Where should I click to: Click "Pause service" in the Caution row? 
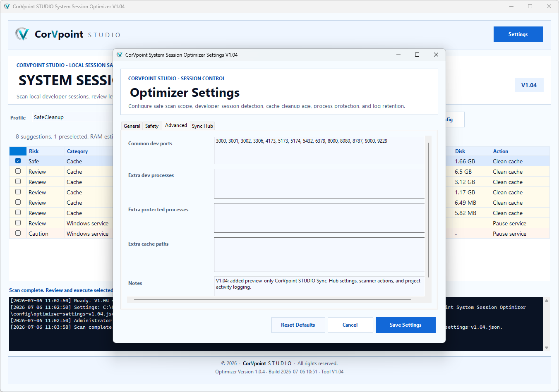click(509, 234)
